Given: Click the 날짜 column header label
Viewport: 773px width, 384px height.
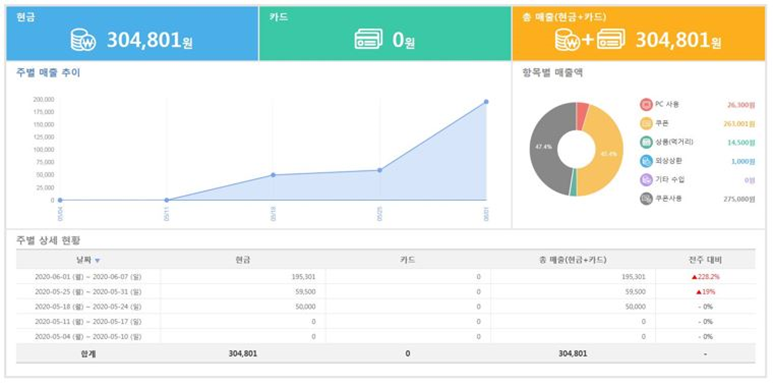Looking at the screenshot, I should pos(84,260).
